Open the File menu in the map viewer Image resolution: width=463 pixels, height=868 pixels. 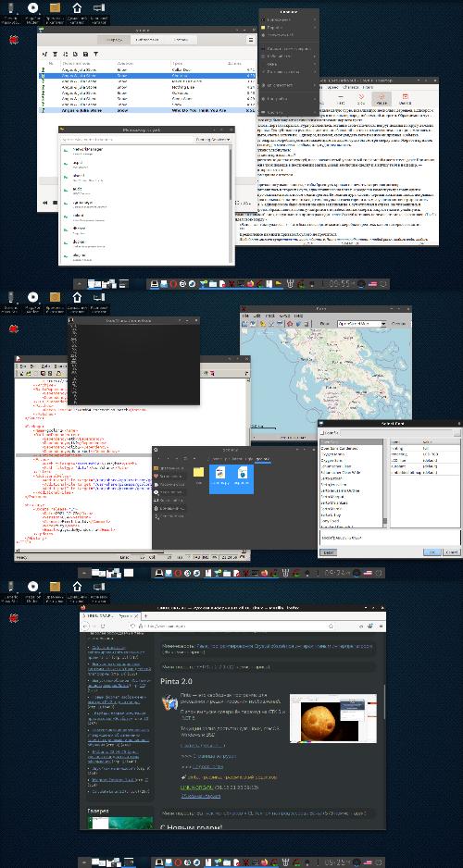coord(245,316)
